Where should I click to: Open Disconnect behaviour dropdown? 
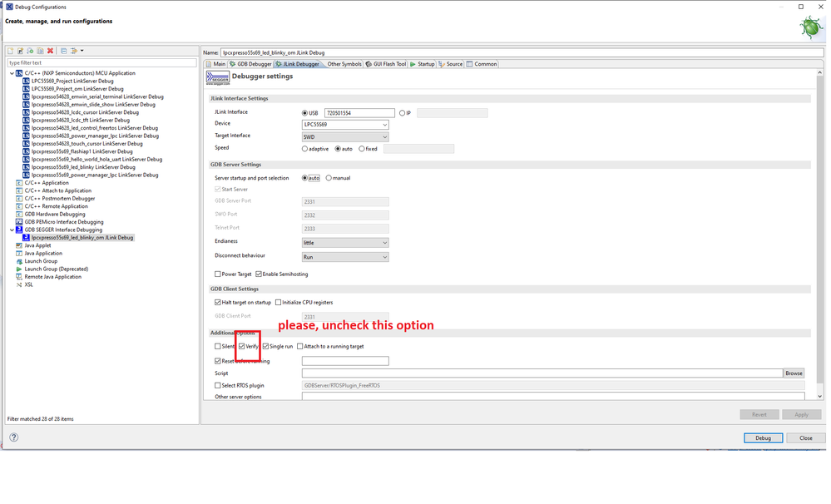(x=345, y=257)
